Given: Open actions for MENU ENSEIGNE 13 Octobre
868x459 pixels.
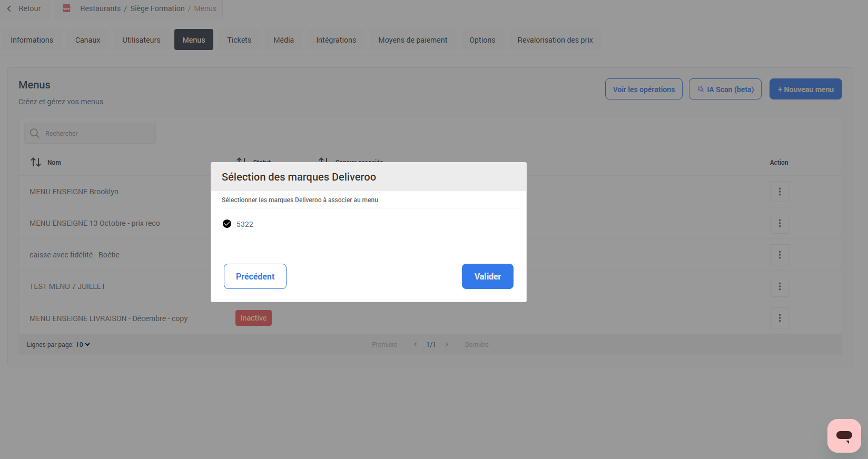Looking at the screenshot, I should click(780, 223).
